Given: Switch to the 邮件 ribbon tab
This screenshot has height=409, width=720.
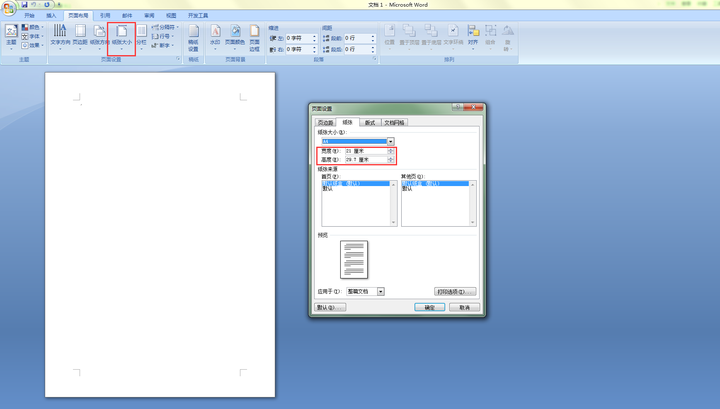Looking at the screenshot, I should point(127,16).
